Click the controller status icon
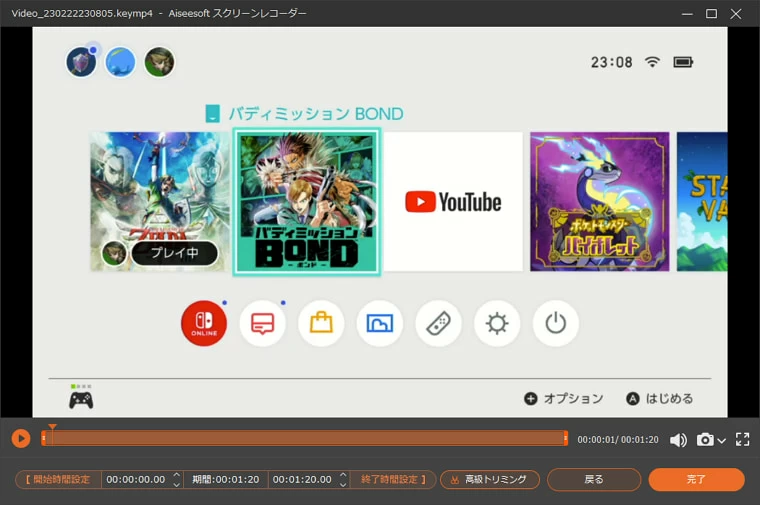Screen dimensions: 760x505 (81, 397)
